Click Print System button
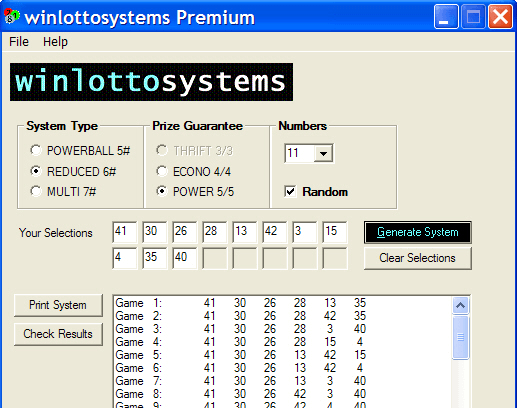Image resolution: width=517 pixels, height=408 pixels. 58,305
